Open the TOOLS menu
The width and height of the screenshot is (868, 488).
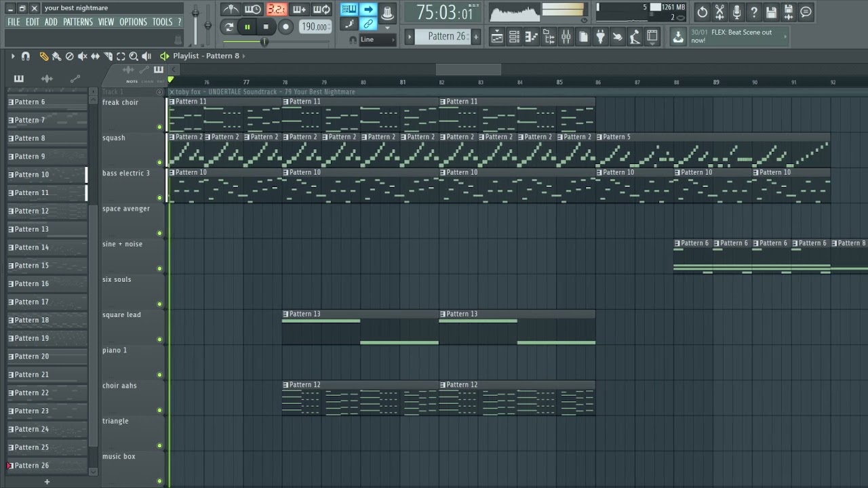162,22
